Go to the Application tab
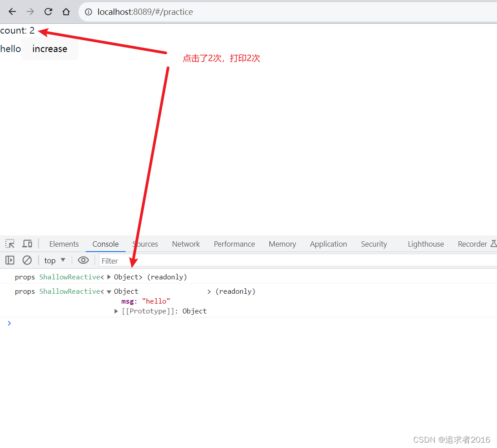The height and width of the screenshot is (448, 497). click(328, 244)
